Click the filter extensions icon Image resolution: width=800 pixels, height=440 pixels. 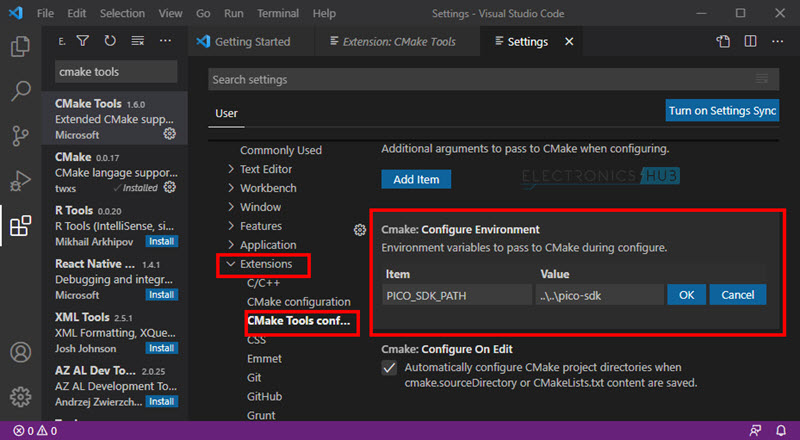83,41
